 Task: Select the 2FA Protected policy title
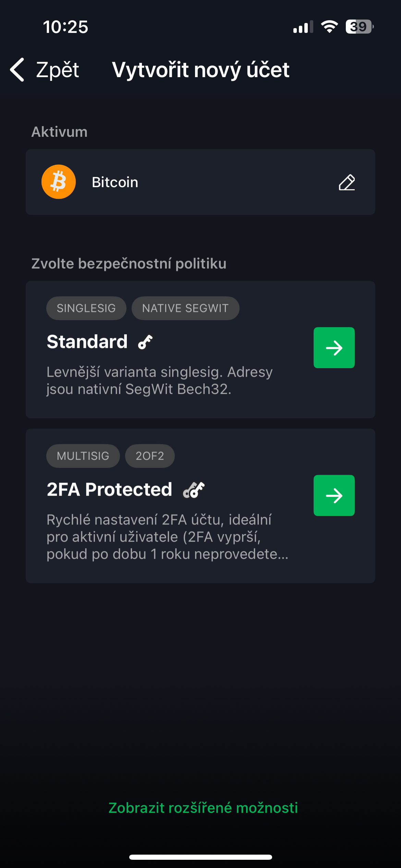click(109, 489)
